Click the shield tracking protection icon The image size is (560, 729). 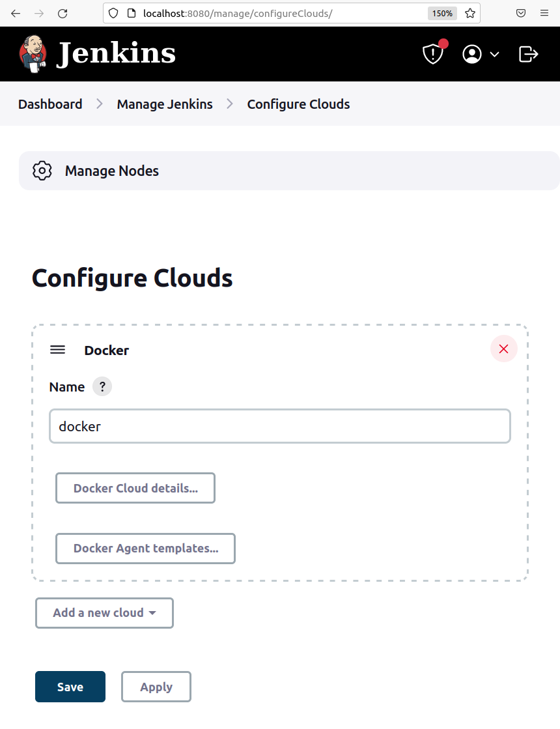tap(113, 14)
